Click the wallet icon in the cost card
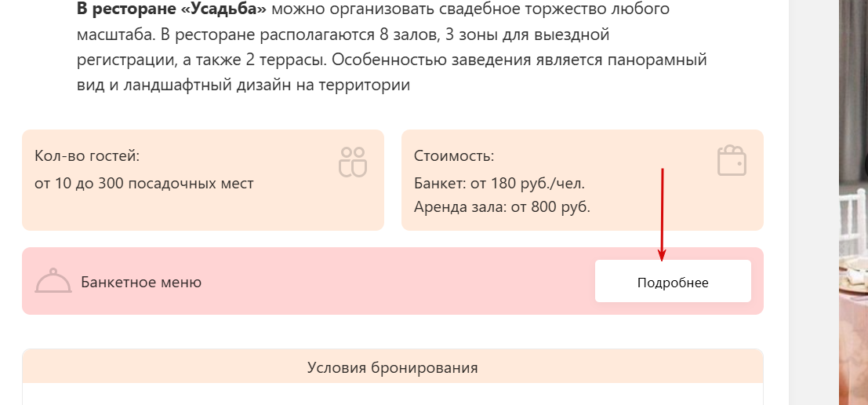The height and width of the screenshot is (405, 868). 732,160
